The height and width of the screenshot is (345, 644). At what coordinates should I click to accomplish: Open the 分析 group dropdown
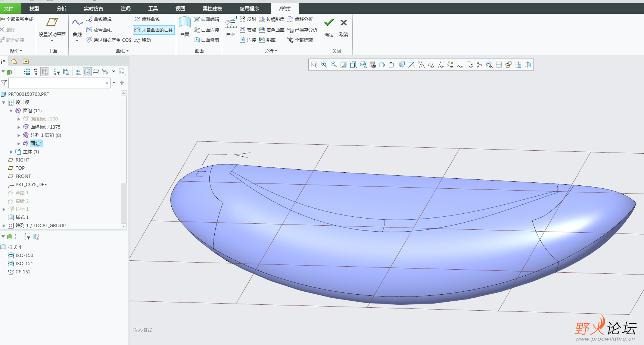(271, 51)
